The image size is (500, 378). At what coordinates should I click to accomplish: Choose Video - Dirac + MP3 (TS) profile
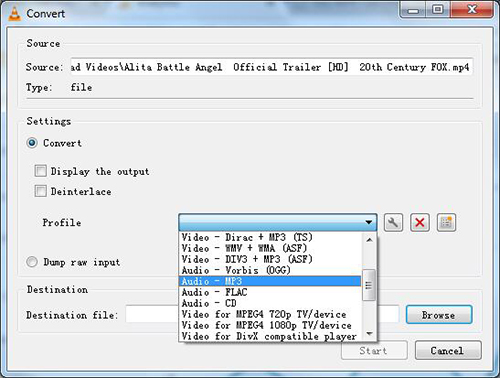point(270,237)
